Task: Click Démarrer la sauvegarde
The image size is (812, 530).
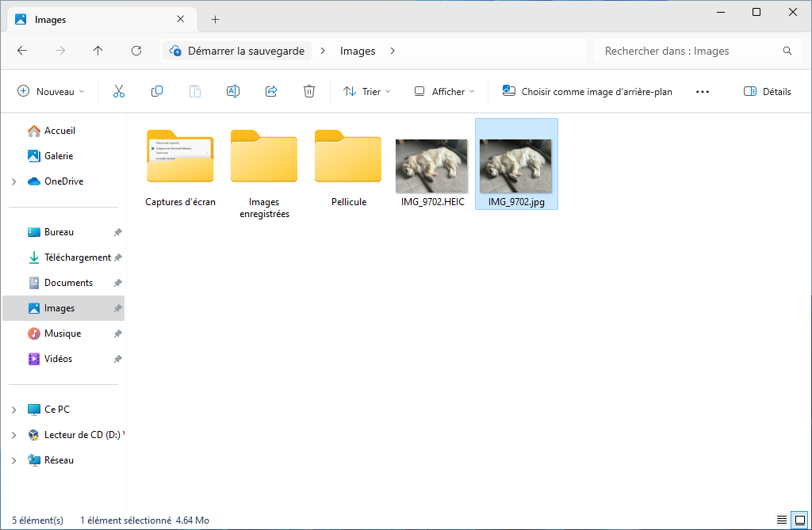Action: pyautogui.click(x=237, y=51)
